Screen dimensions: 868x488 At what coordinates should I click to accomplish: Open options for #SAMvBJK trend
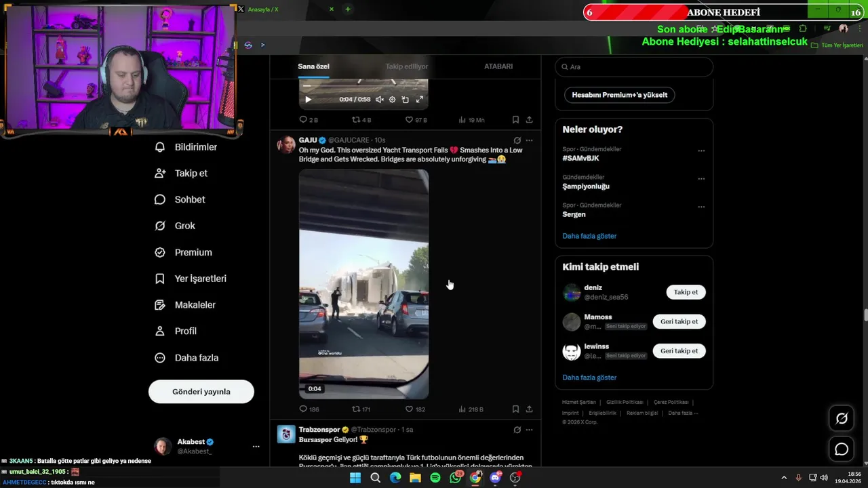(x=701, y=151)
